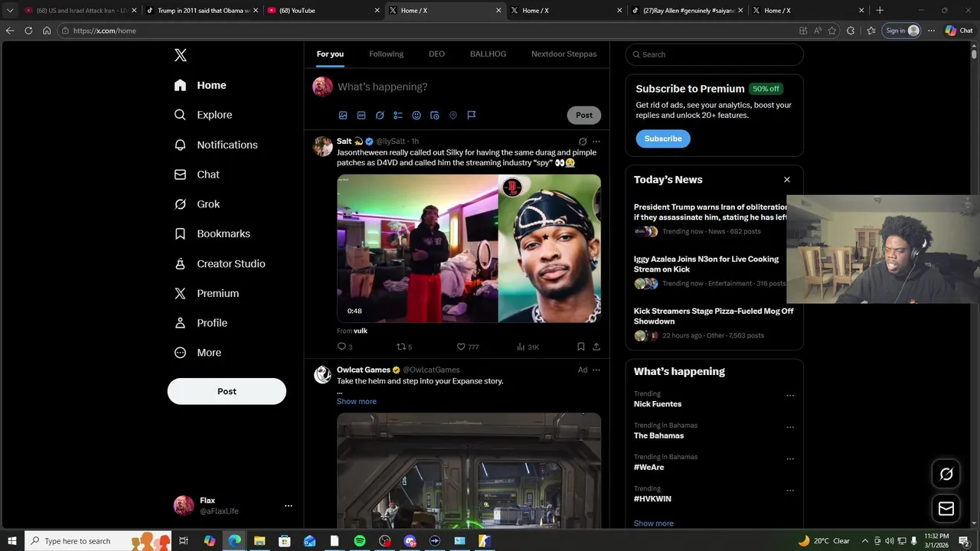
Task: Click the large Post button in sidebar
Action: point(227,391)
